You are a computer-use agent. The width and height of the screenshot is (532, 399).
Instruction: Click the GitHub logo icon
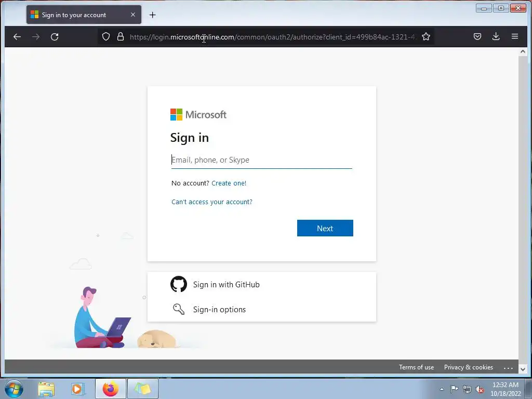click(179, 284)
